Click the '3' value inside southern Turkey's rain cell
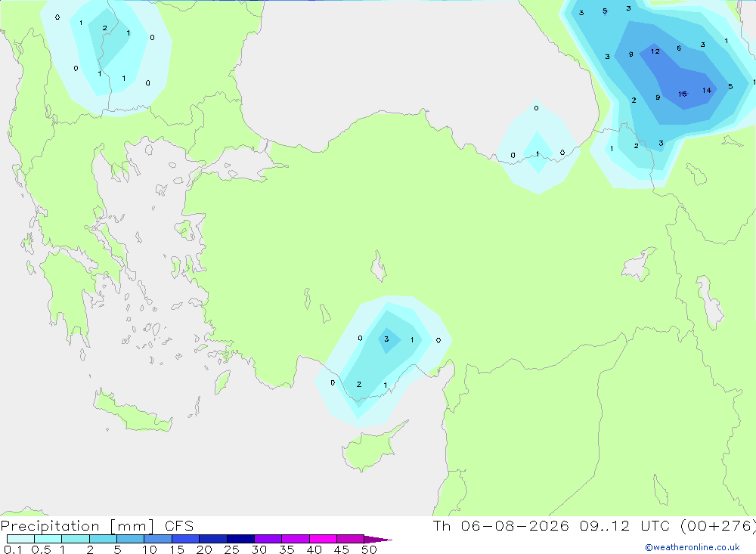The width and height of the screenshot is (756, 554). coord(386,339)
